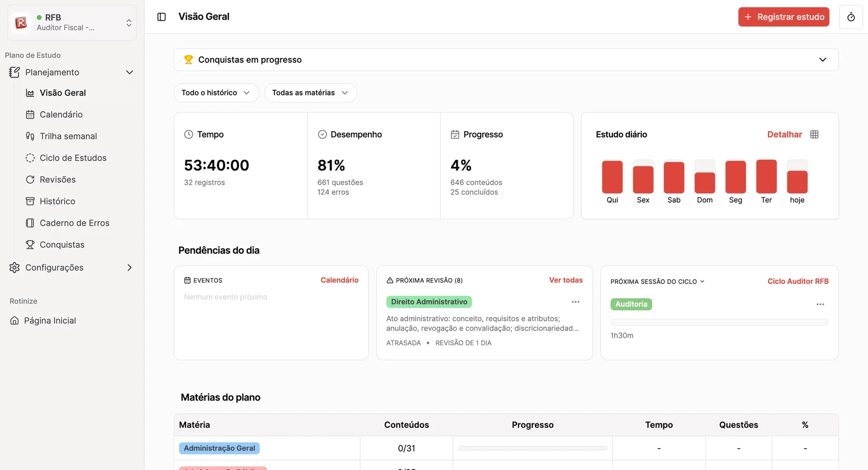Open the RFB plan switcher
Image resolution: width=868 pixels, height=470 pixels.
tap(72, 23)
